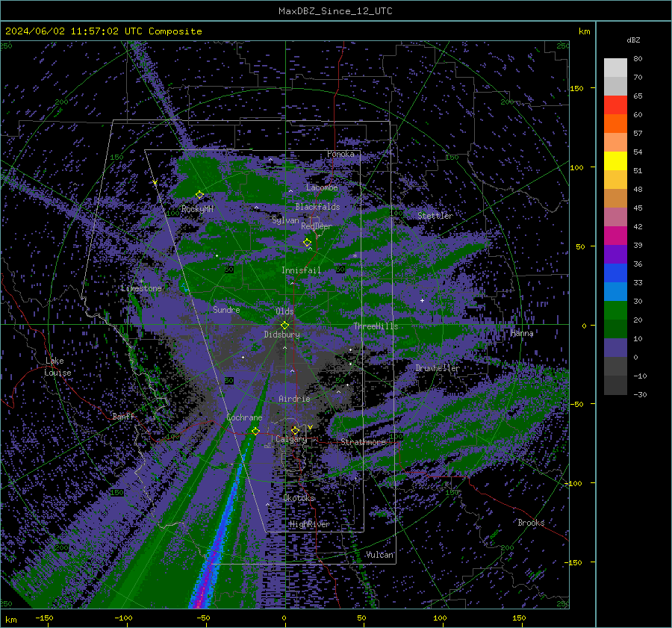Pick the red 60–65 dBZ legend swatch
This screenshot has height=628, width=672.
(x=615, y=105)
